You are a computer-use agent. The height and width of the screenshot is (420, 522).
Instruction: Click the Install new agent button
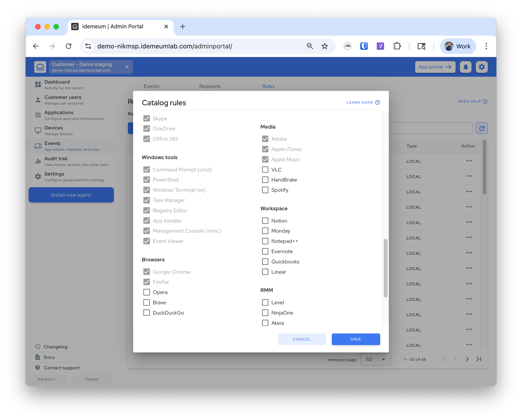[71, 195]
